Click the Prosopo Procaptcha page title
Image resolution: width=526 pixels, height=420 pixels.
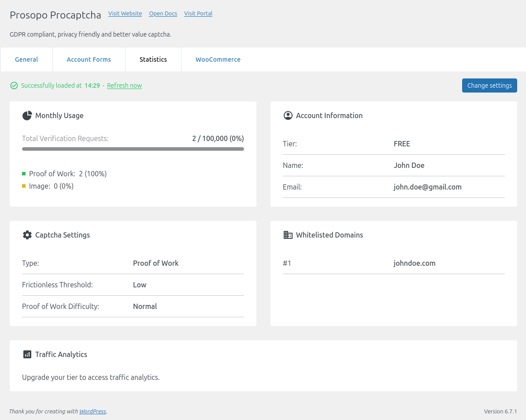[56, 15]
